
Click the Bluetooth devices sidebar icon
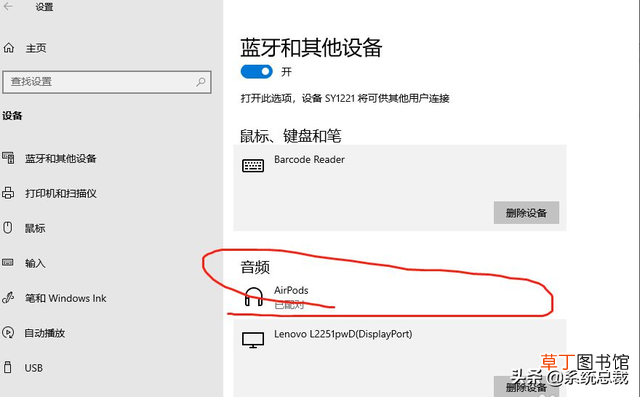[x=8, y=158]
